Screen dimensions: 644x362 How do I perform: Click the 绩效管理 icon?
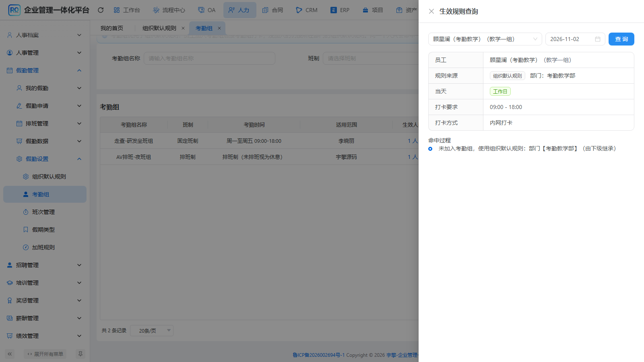pos(10,336)
